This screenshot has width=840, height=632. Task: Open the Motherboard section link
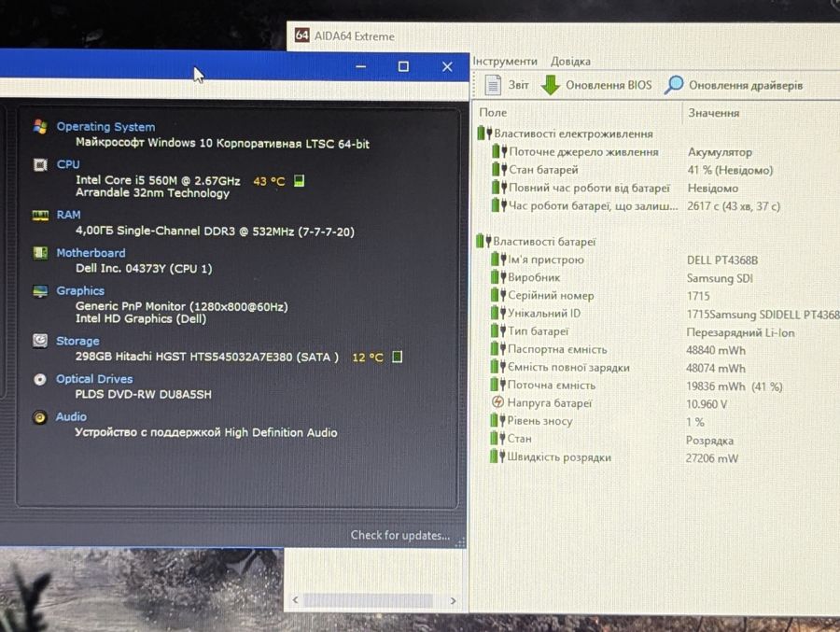[91, 252]
